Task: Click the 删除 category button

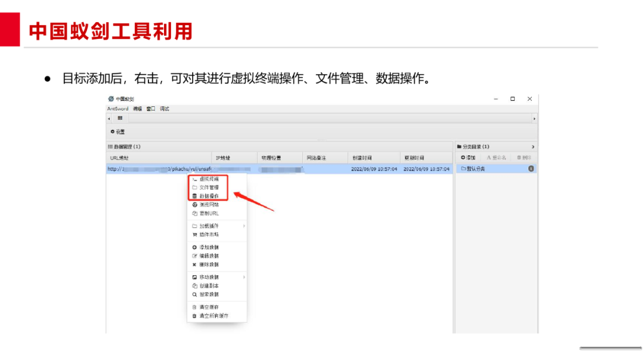Action: (x=524, y=158)
